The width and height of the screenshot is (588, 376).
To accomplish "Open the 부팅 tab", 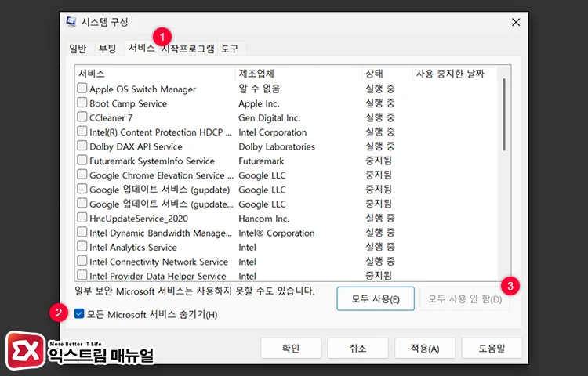I will 107,49.
